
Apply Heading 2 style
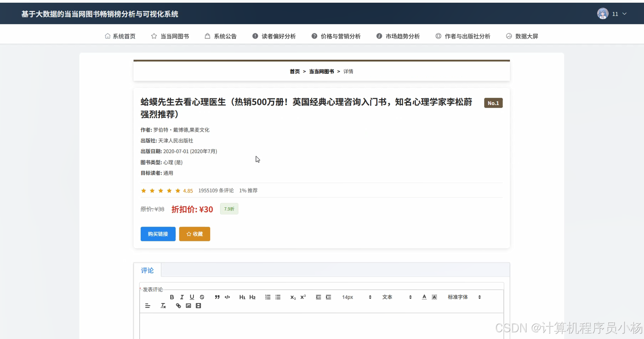coord(252,297)
